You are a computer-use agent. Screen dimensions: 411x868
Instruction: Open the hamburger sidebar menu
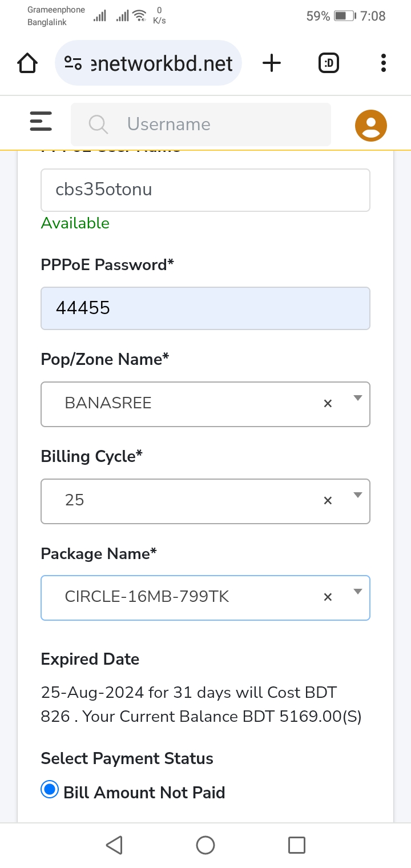pyautogui.click(x=41, y=121)
